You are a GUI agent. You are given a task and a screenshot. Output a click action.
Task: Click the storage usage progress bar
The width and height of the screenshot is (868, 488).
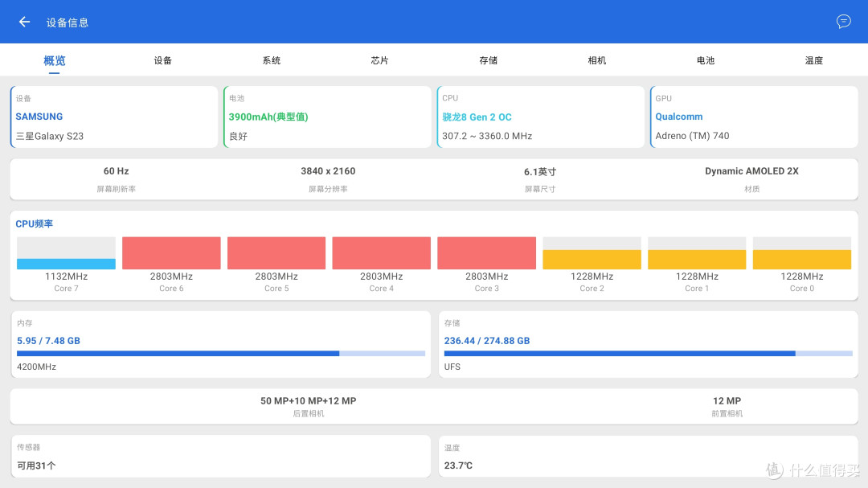click(649, 354)
